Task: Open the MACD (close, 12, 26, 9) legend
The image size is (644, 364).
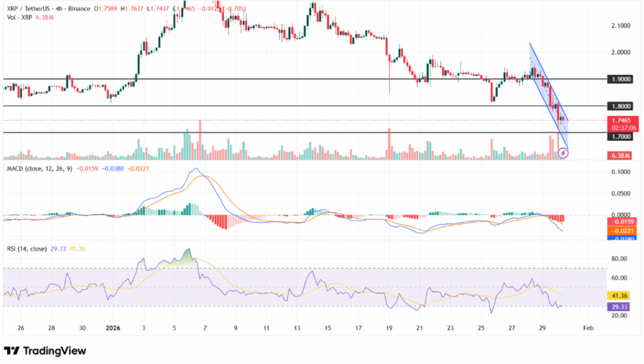Action: click(40, 168)
